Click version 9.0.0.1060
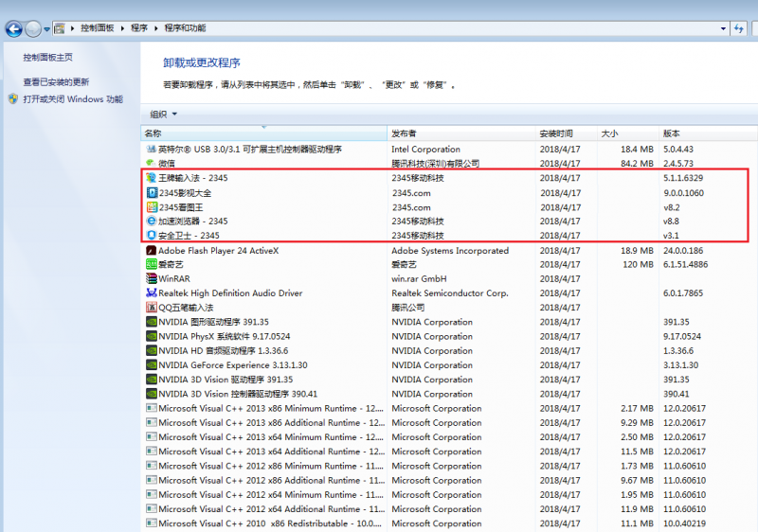 [683, 192]
